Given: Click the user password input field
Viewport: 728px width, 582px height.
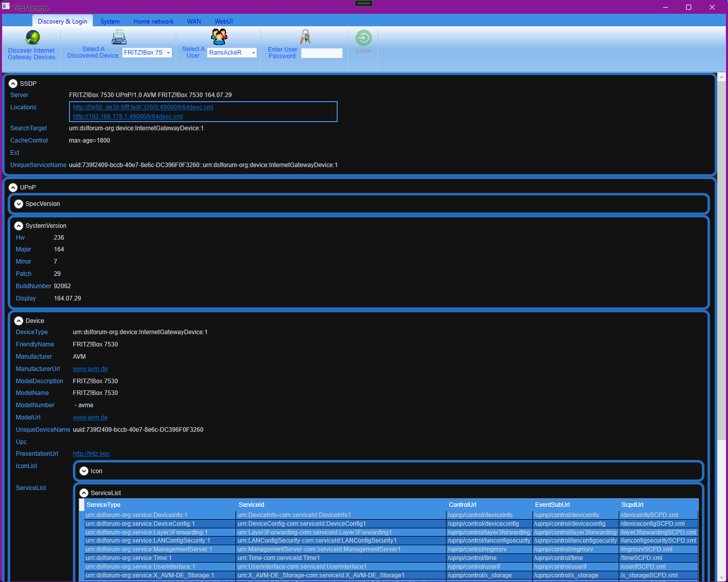Looking at the screenshot, I should pyautogui.click(x=321, y=53).
